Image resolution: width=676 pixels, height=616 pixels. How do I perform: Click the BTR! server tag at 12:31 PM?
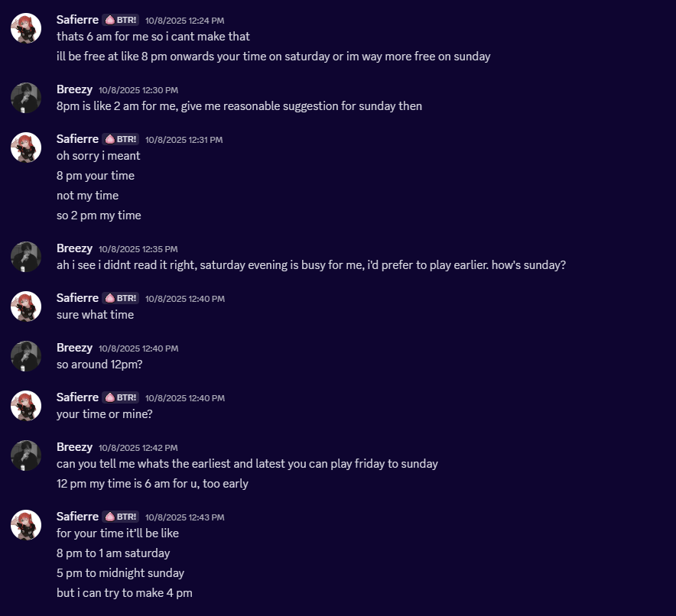121,139
